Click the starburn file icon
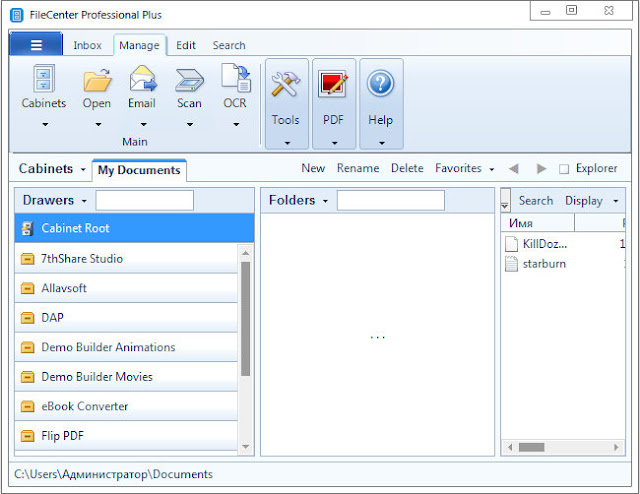 [x=511, y=264]
